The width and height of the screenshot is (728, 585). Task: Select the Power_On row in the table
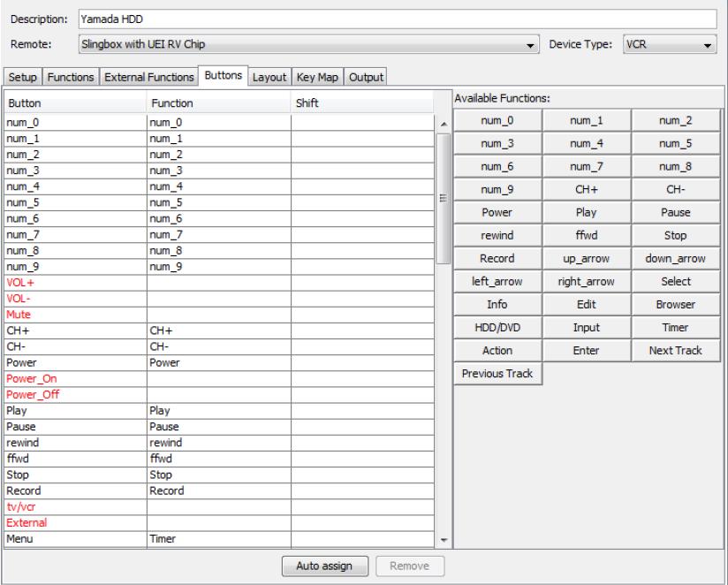click(74, 378)
